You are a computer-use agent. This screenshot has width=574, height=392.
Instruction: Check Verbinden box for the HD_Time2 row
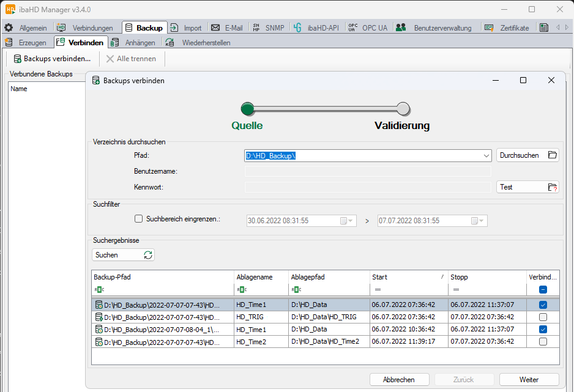click(543, 342)
